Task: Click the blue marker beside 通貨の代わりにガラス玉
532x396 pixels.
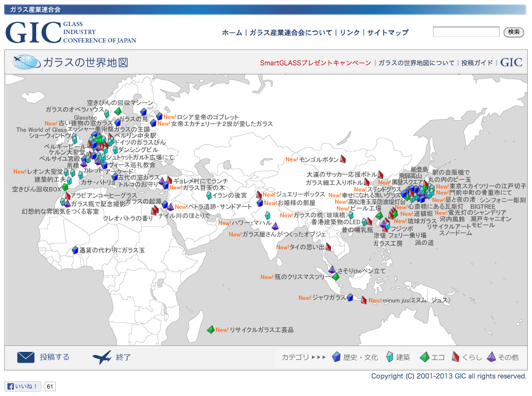Action: point(76,250)
